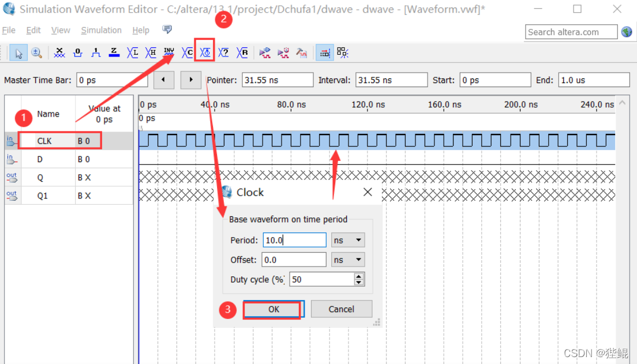
Task: Click the End time field
Action: [594, 80]
